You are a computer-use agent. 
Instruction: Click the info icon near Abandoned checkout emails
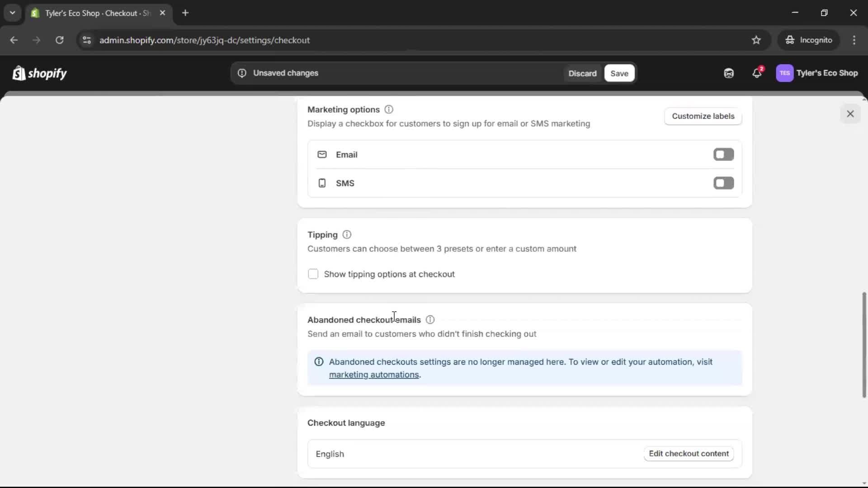pos(430,319)
